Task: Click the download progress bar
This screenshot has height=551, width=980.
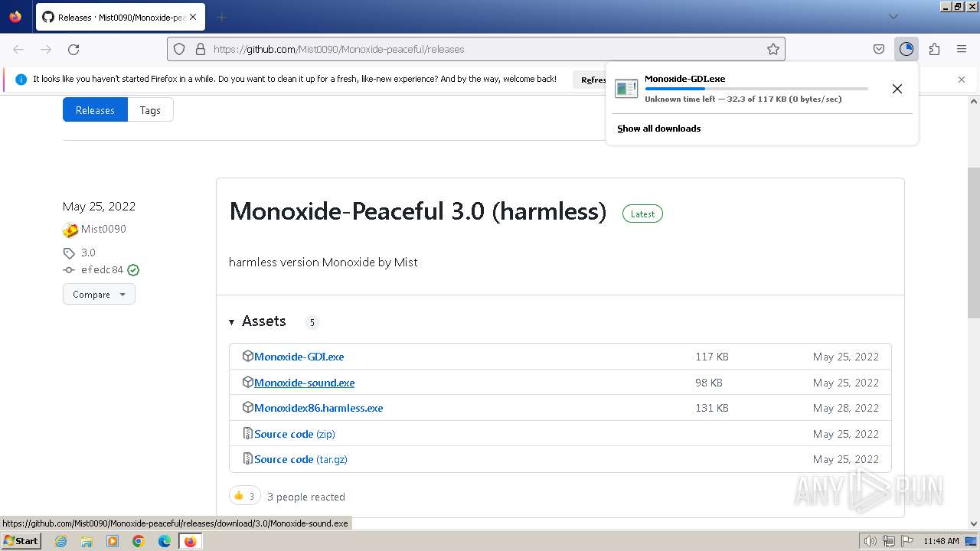Action: coord(756,89)
